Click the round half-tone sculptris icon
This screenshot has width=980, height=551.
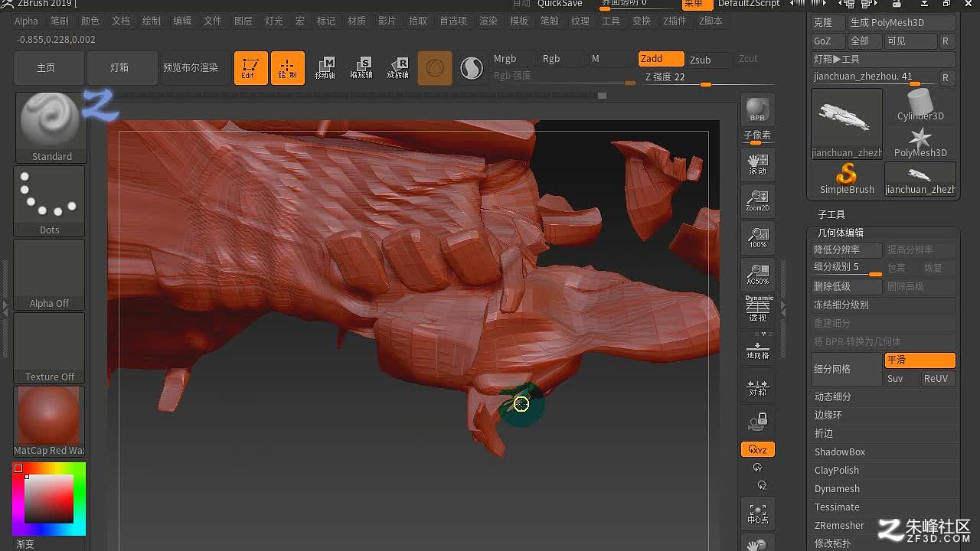(x=472, y=68)
